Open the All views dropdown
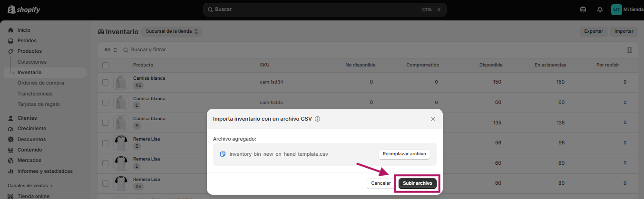 [x=111, y=50]
